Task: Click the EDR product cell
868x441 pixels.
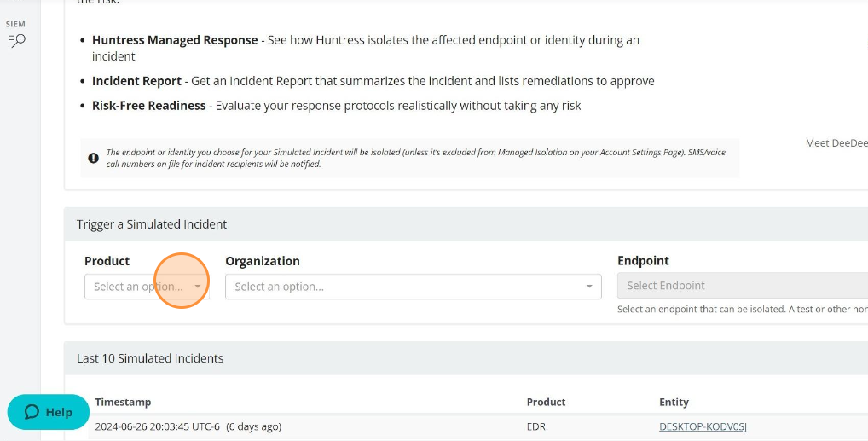Action: pos(536,426)
